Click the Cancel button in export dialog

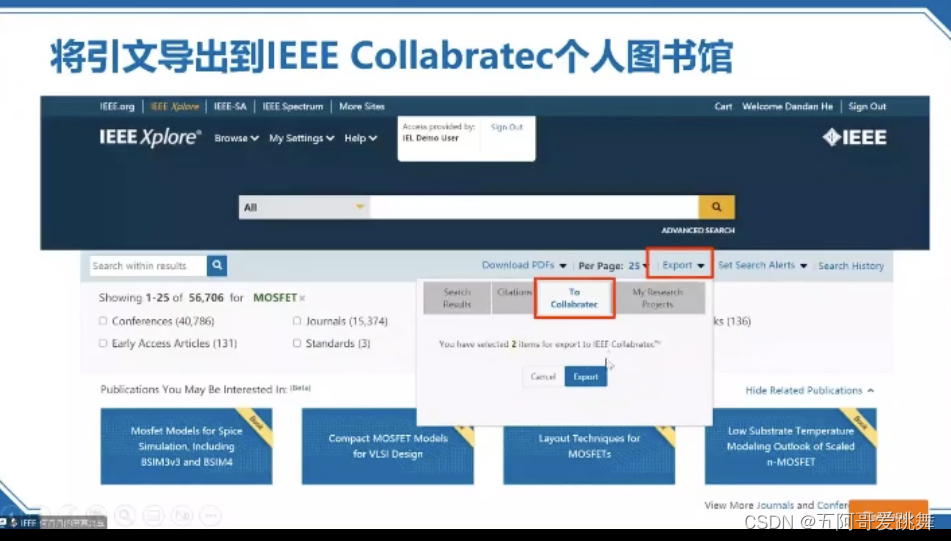[543, 377]
